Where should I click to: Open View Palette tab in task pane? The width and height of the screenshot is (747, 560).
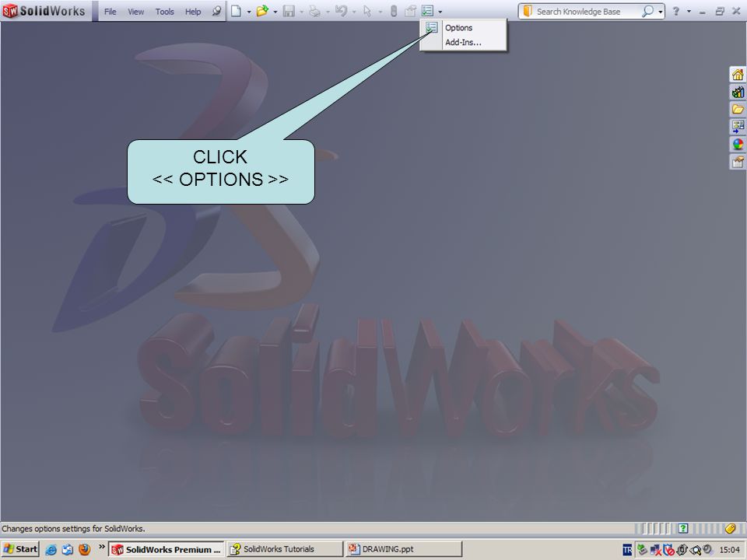tap(738, 127)
